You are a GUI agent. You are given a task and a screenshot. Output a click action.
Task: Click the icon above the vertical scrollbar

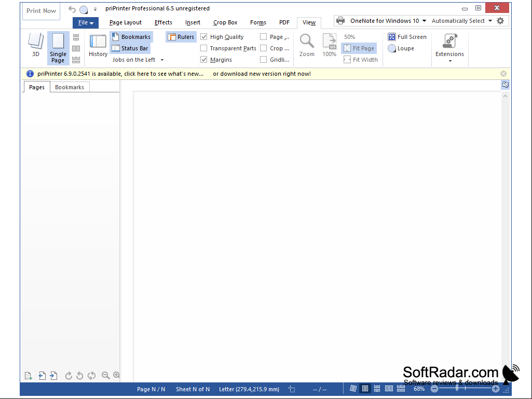506,85
